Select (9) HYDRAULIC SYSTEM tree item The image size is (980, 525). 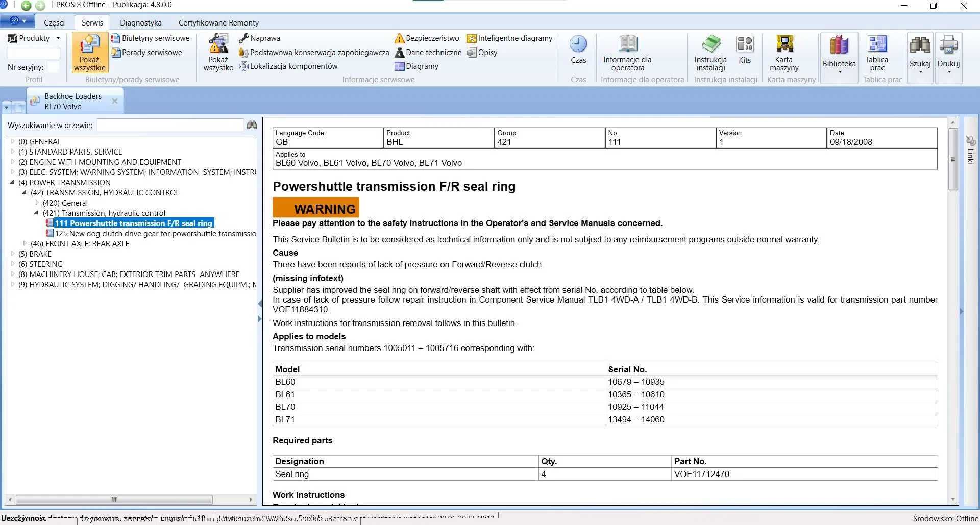pos(138,284)
